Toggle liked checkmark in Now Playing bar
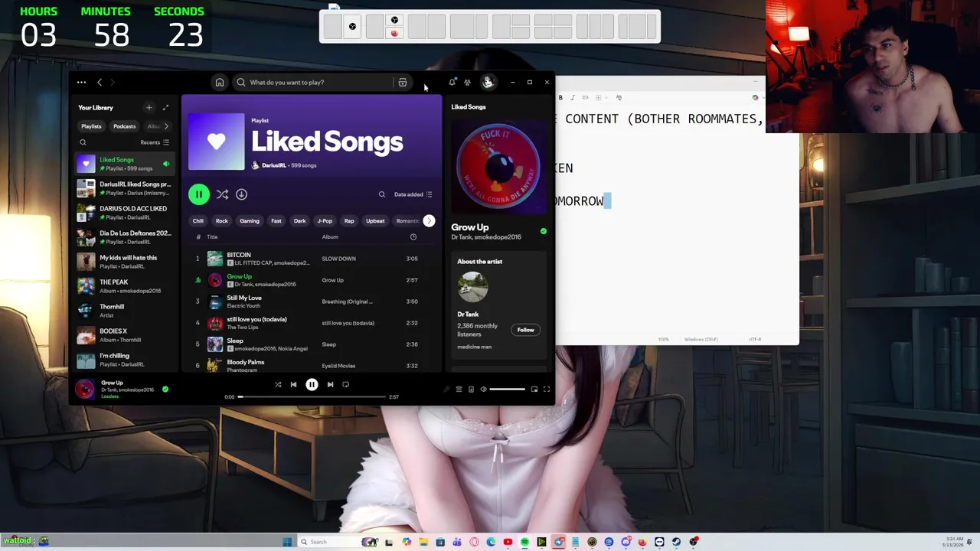 point(165,390)
